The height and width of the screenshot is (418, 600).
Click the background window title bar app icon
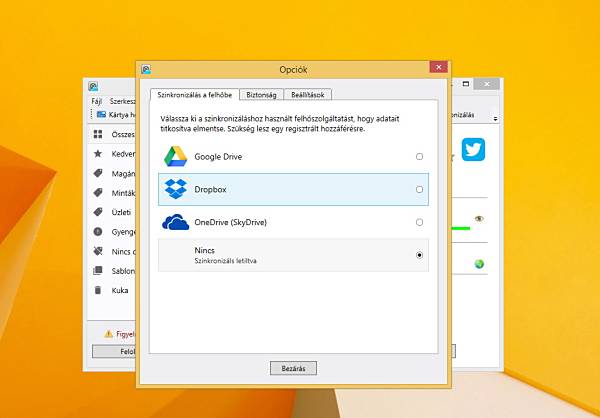[x=93, y=86]
